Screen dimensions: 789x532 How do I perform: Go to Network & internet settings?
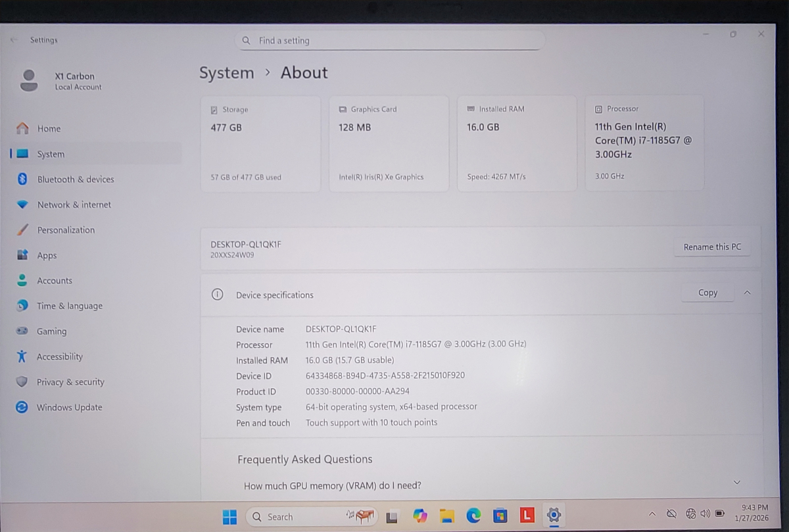click(74, 205)
